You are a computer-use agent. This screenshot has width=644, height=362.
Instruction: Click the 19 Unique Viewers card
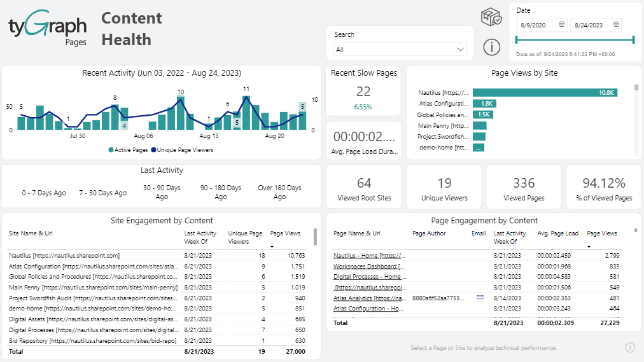444,187
